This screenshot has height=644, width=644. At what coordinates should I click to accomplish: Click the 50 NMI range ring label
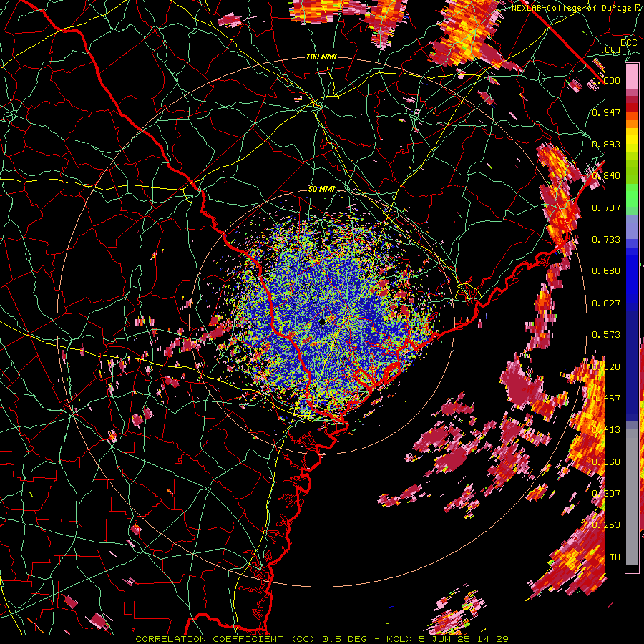321,189
